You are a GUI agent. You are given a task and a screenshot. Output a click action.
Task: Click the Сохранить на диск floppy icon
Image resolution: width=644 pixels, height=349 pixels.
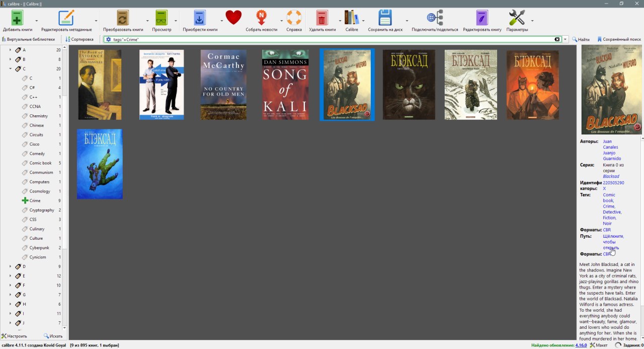pos(385,18)
